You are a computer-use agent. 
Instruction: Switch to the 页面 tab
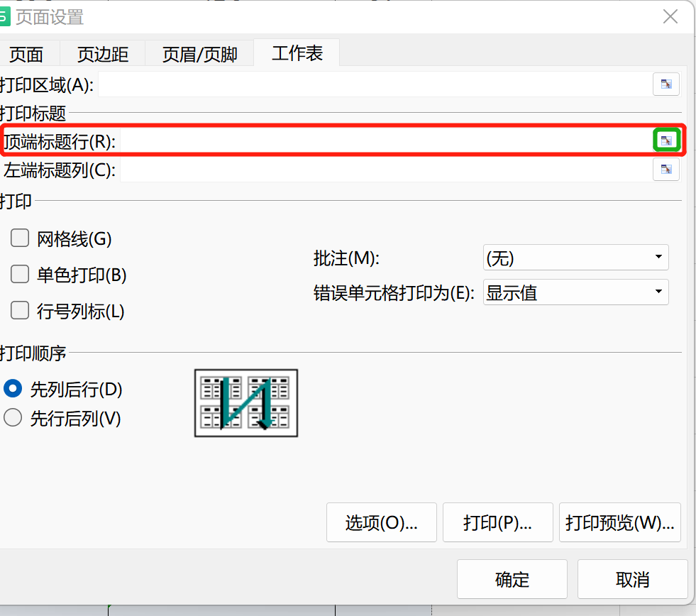pyautogui.click(x=26, y=55)
